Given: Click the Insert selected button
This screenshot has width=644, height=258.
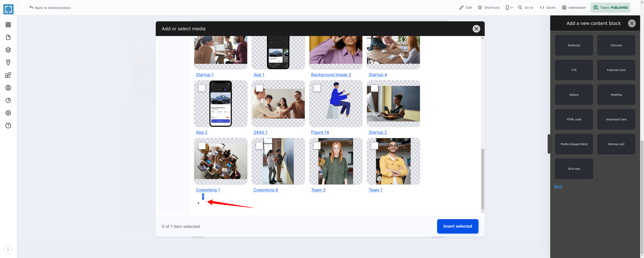Looking at the screenshot, I should [x=458, y=226].
